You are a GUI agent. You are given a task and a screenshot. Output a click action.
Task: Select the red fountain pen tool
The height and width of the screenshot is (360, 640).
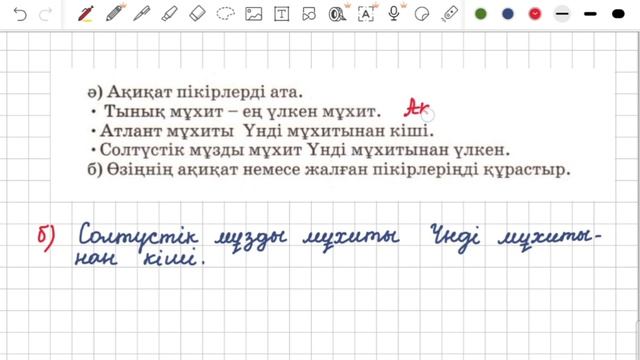(x=86, y=14)
